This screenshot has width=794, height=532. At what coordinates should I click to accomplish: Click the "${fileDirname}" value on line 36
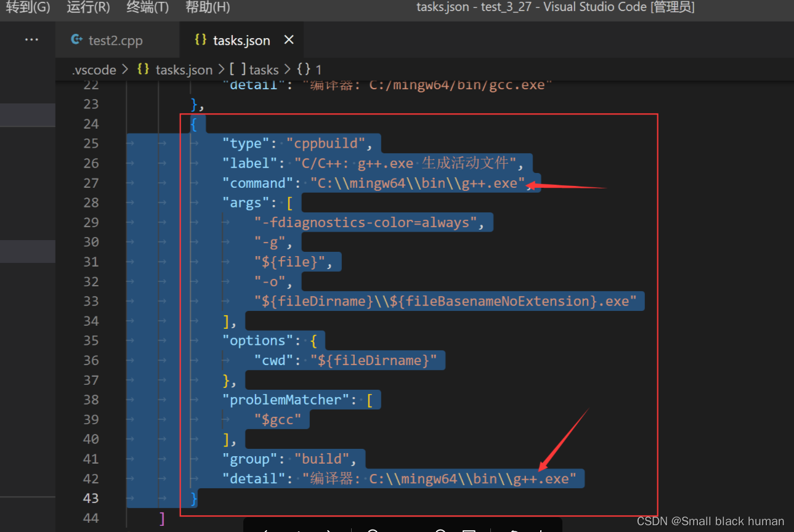(x=373, y=360)
